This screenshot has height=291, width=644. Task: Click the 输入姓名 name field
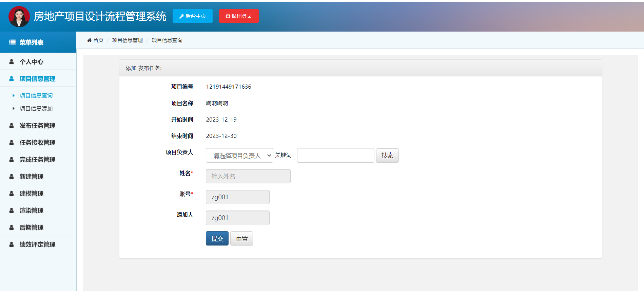(x=248, y=176)
